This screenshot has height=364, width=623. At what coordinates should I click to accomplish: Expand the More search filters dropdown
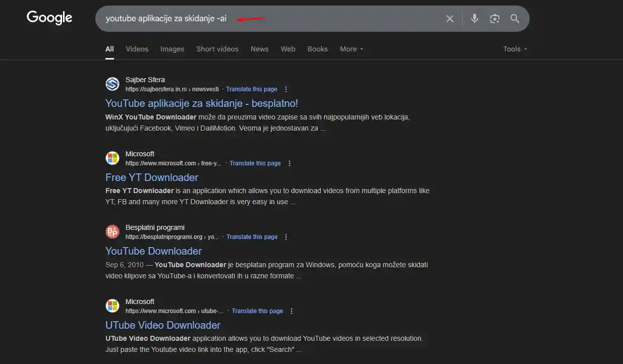click(x=352, y=49)
